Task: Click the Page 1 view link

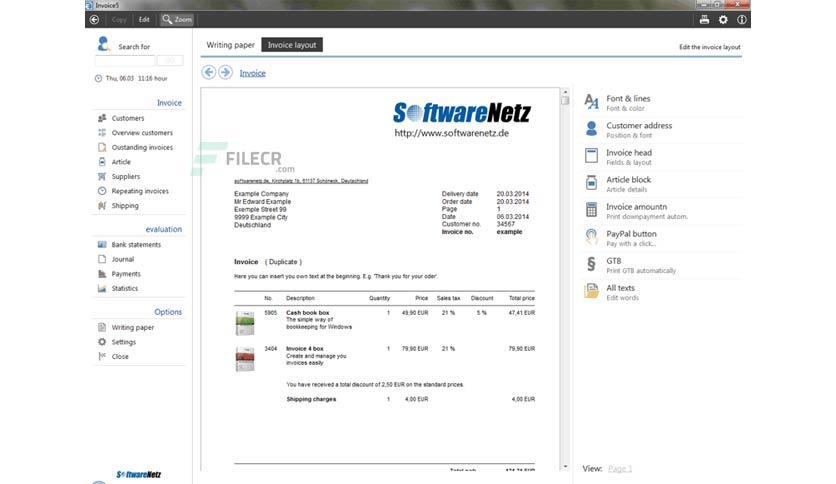Action: 620,469
